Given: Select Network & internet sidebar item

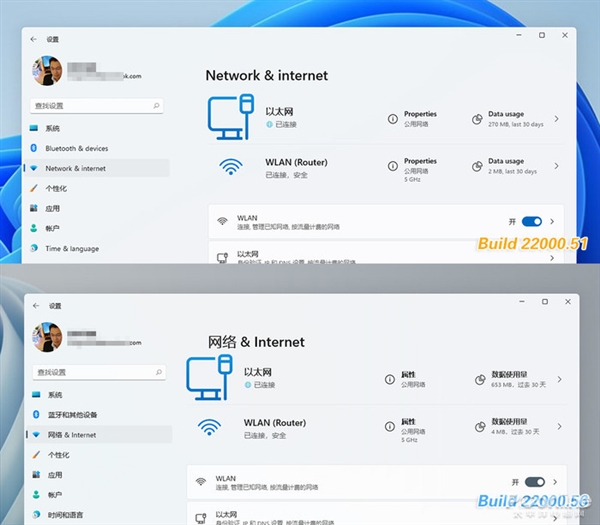Looking at the screenshot, I should click(96, 168).
